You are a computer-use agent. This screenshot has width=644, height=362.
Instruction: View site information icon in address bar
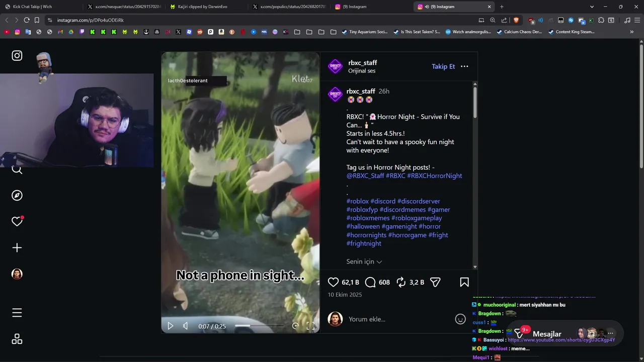pos(50,20)
